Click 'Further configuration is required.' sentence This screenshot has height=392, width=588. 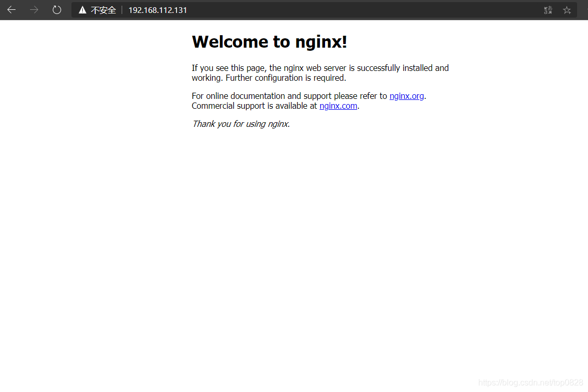pos(286,78)
